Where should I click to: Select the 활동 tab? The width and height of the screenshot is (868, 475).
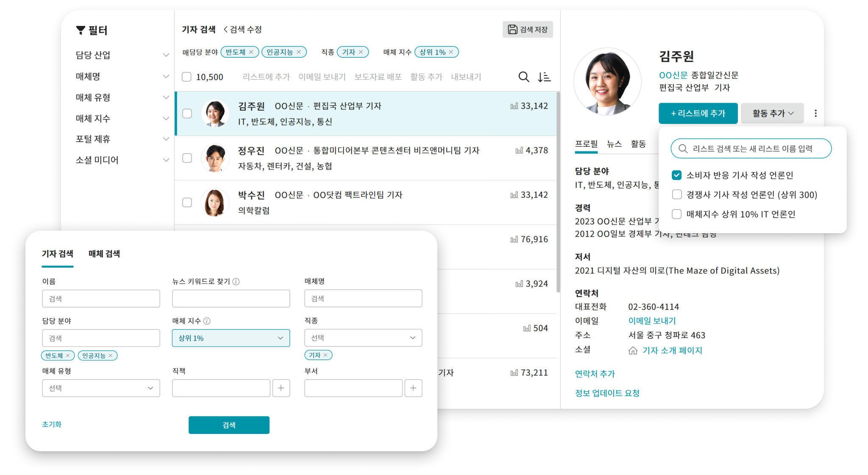point(638,144)
